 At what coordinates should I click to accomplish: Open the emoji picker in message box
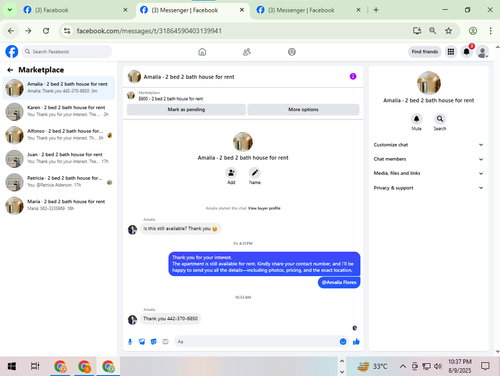coord(343,341)
